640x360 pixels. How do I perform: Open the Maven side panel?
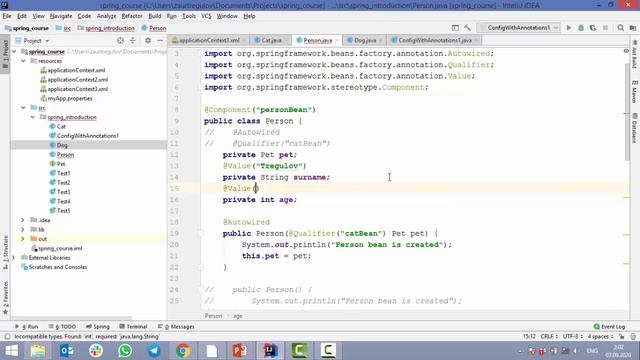pyautogui.click(x=634, y=92)
